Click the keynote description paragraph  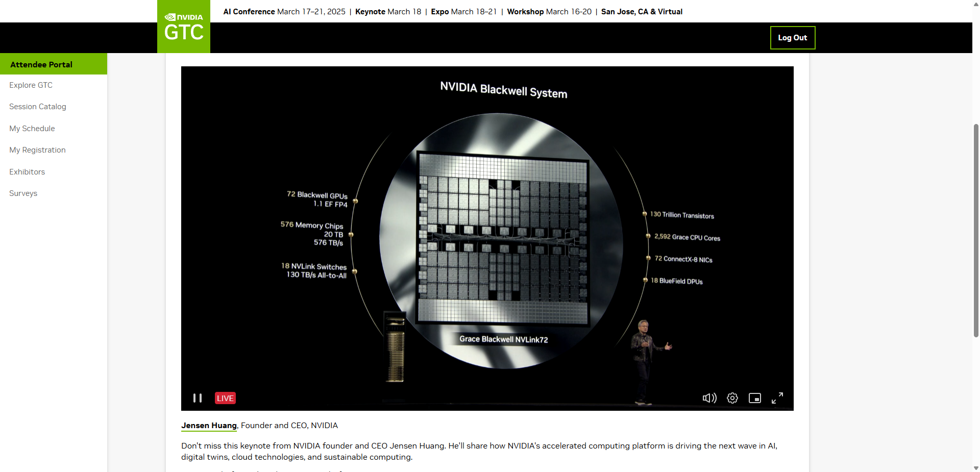(479, 452)
